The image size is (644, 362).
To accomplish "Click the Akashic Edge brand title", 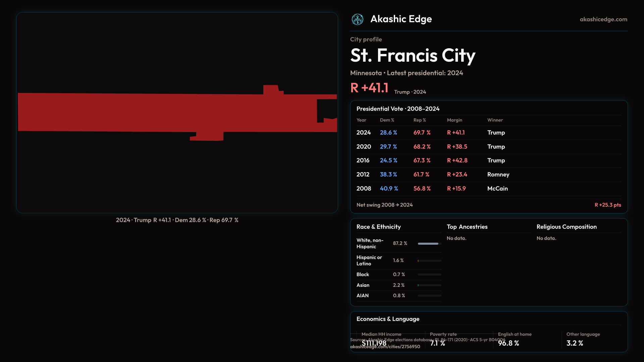I will coord(401,19).
